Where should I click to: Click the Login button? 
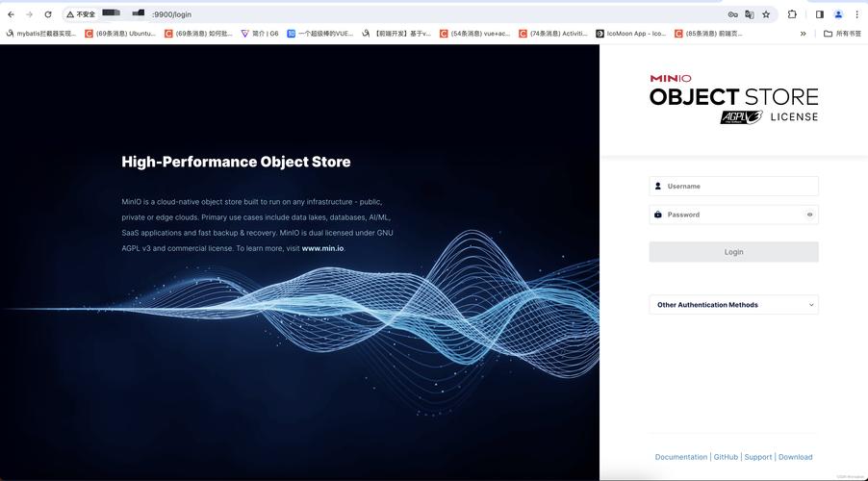[733, 252]
